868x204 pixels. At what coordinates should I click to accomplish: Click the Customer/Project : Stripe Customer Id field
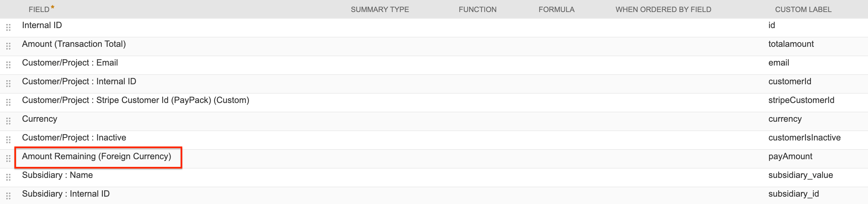point(136,100)
